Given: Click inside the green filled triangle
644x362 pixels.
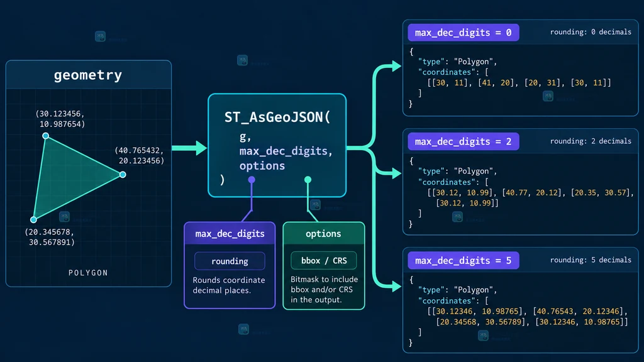Looking at the screenshot, I should tap(70, 177).
